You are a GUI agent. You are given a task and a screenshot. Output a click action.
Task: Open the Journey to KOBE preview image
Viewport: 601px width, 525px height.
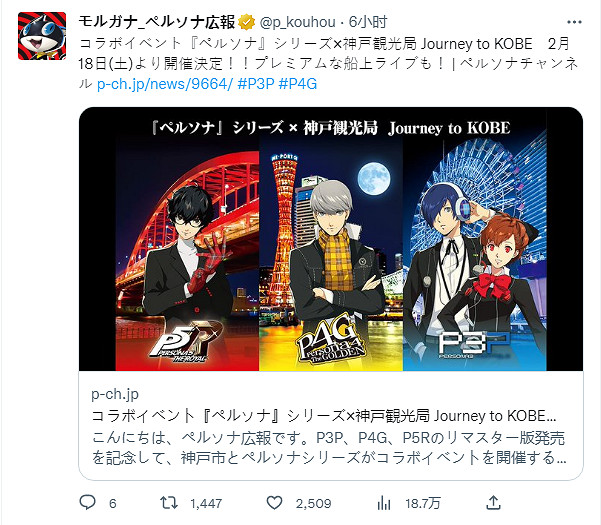331,239
